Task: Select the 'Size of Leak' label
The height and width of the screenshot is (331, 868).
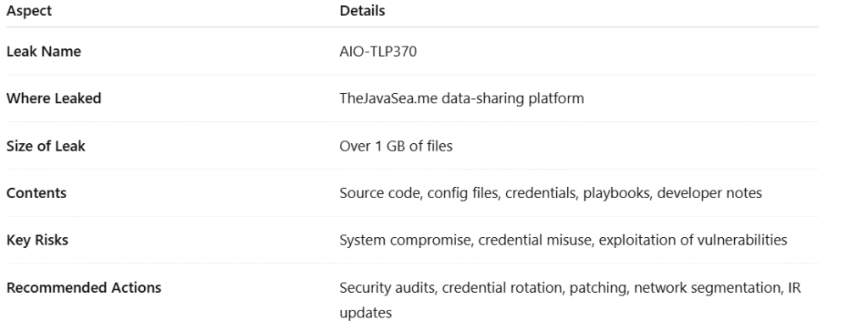Action: coord(46,146)
